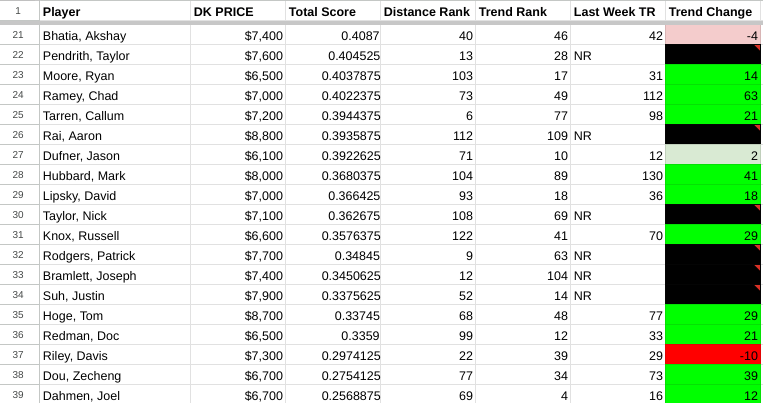The image size is (763, 403).
Task: Select the Rodgers, Patrick cell
Action: (x=115, y=255)
